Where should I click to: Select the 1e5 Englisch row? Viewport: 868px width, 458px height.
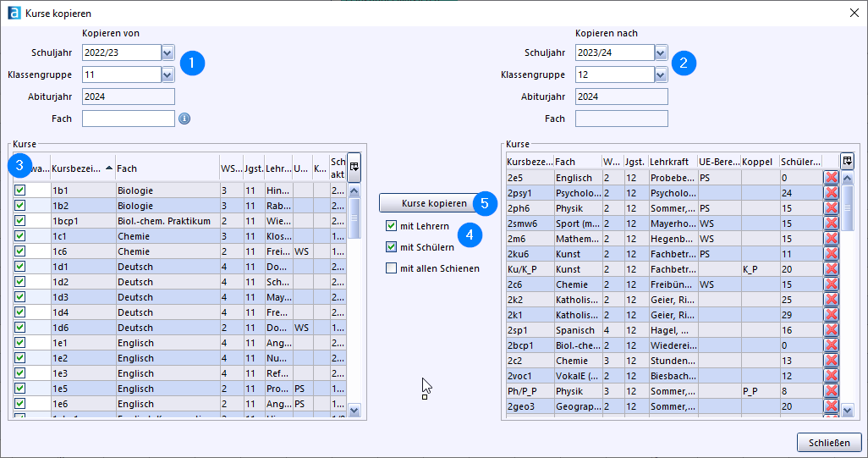180,389
